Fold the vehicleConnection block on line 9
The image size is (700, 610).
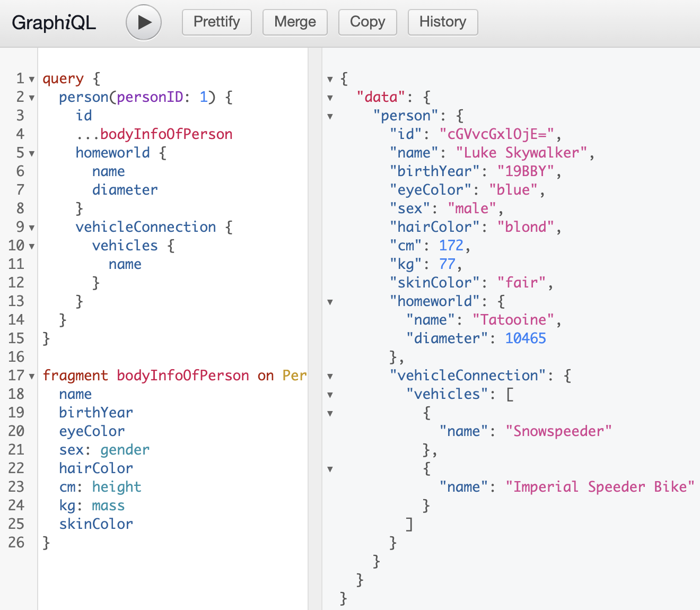click(x=32, y=228)
